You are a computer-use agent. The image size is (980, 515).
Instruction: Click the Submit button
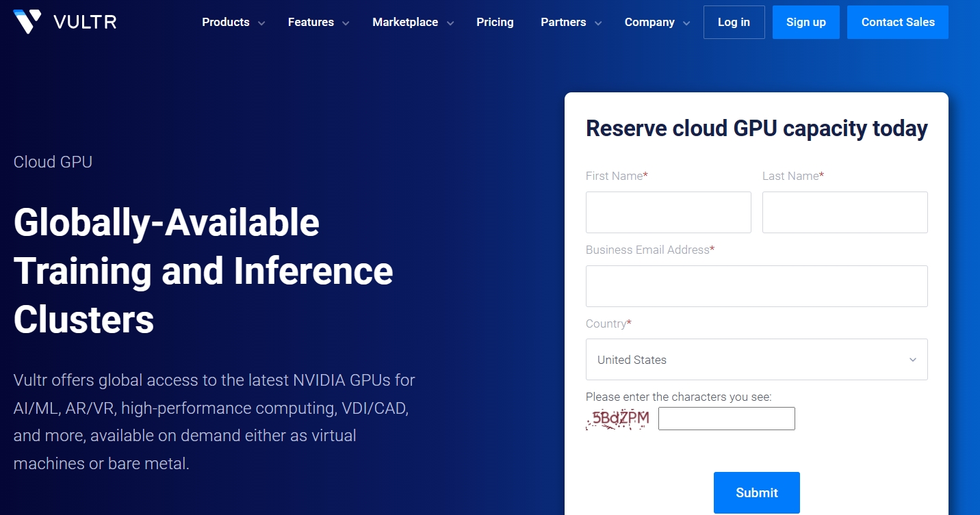coord(756,492)
